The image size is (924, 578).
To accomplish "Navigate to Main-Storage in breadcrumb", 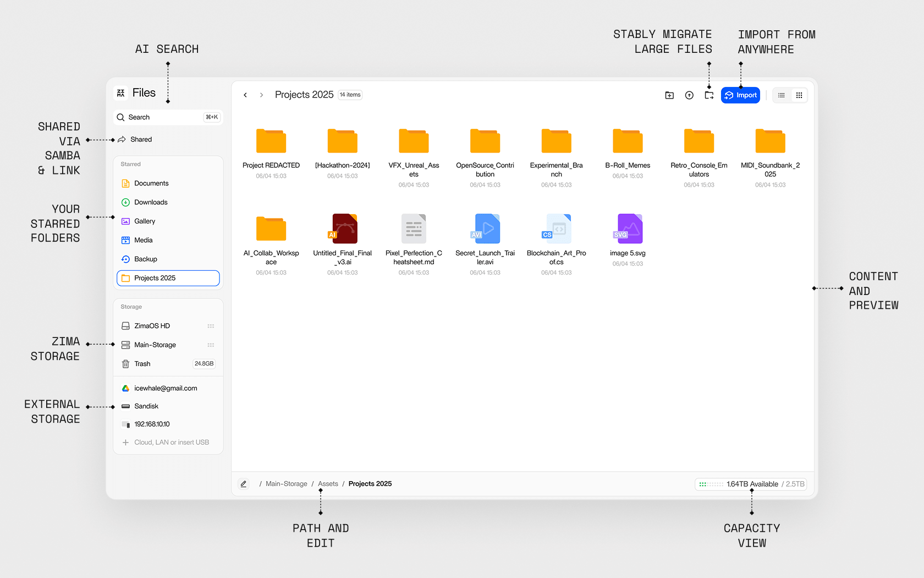I will pyautogui.click(x=286, y=484).
